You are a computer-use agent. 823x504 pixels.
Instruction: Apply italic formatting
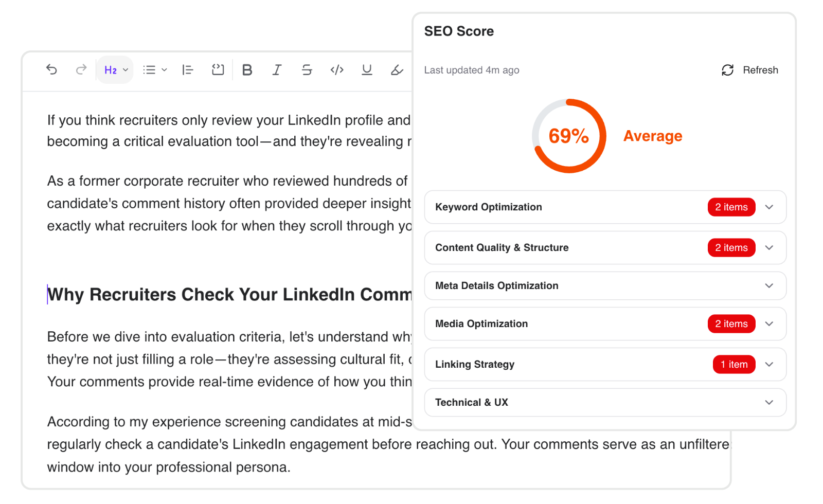pos(277,70)
